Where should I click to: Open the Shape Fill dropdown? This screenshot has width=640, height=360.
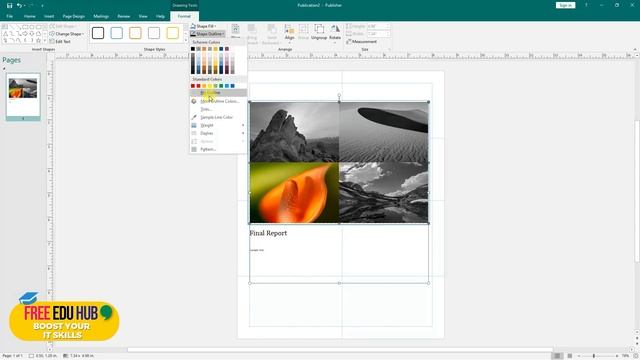click(x=204, y=26)
